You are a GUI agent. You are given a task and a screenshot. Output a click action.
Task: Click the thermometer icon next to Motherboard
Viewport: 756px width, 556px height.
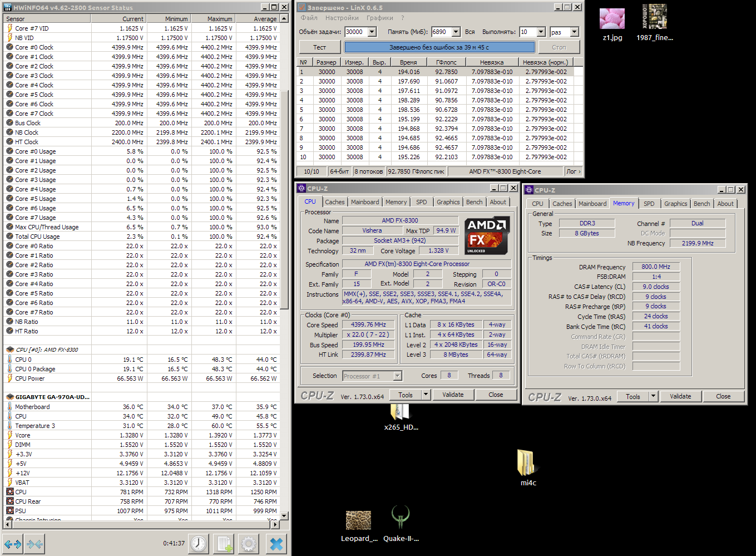[9, 407]
